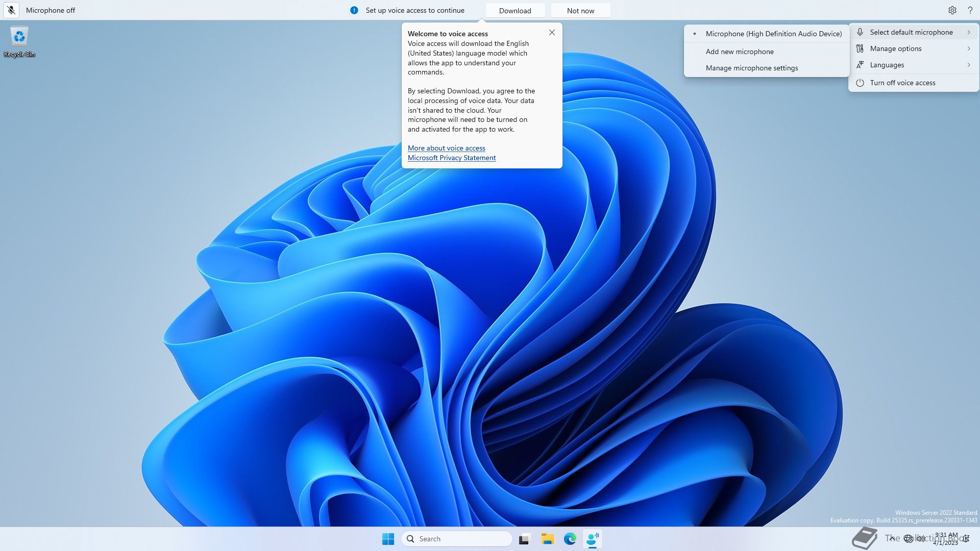Close the Welcome to voice access popup

coord(552,33)
